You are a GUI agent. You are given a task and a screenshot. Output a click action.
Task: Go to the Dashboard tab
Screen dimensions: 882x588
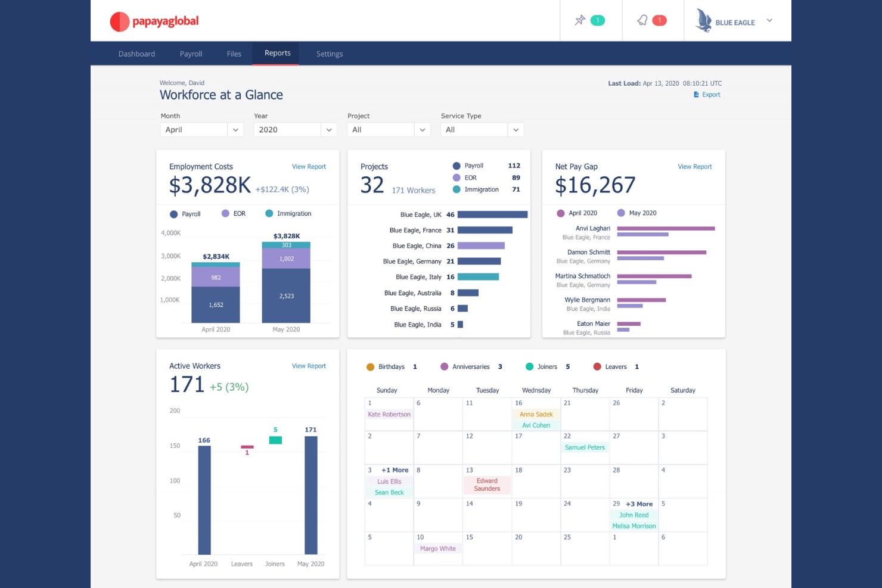tap(136, 54)
